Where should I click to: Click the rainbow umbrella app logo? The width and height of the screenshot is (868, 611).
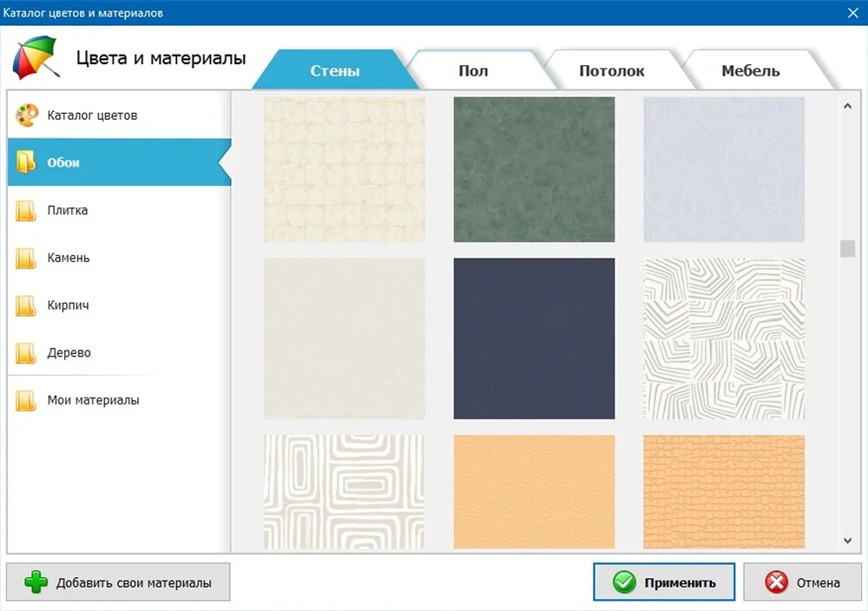point(35,58)
